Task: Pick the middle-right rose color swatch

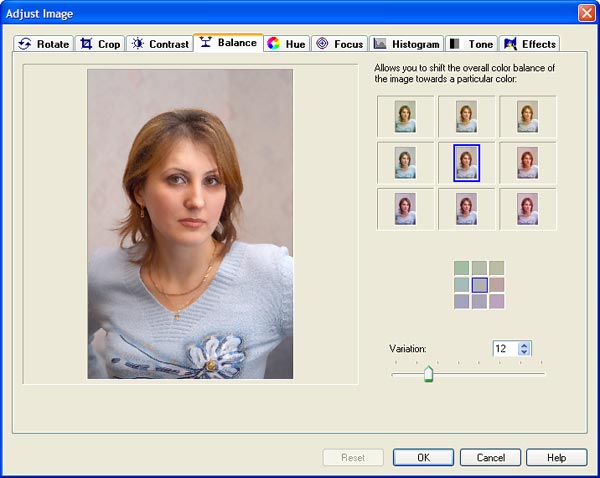Action: (x=497, y=285)
